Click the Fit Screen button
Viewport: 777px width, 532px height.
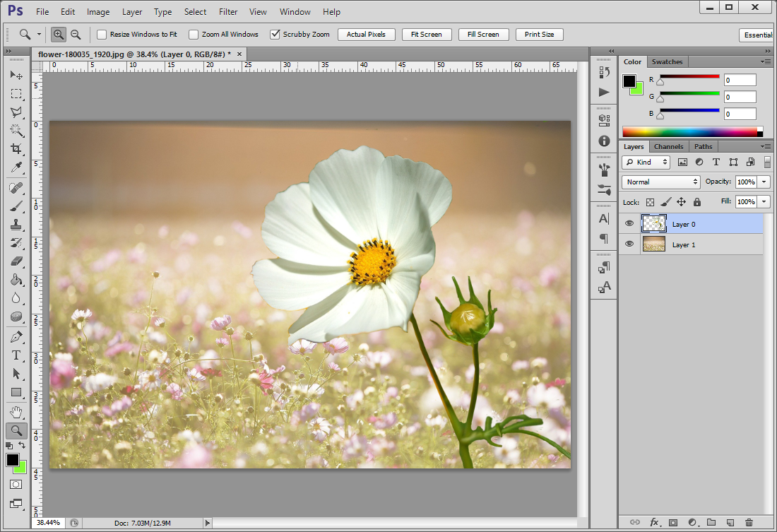(x=426, y=34)
